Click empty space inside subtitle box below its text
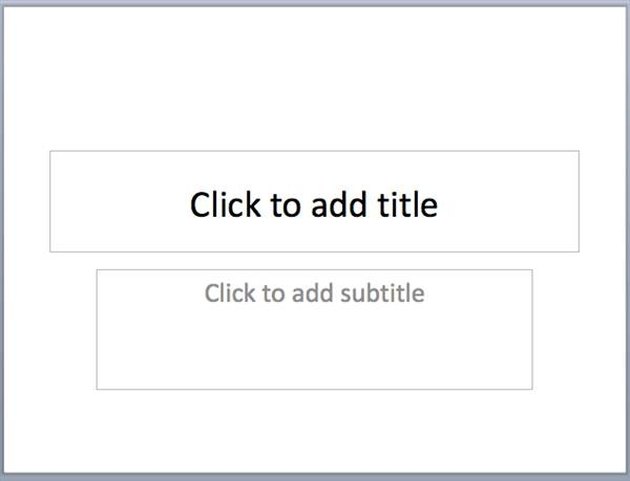Image resolution: width=630 pixels, height=481 pixels. point(314,348)
